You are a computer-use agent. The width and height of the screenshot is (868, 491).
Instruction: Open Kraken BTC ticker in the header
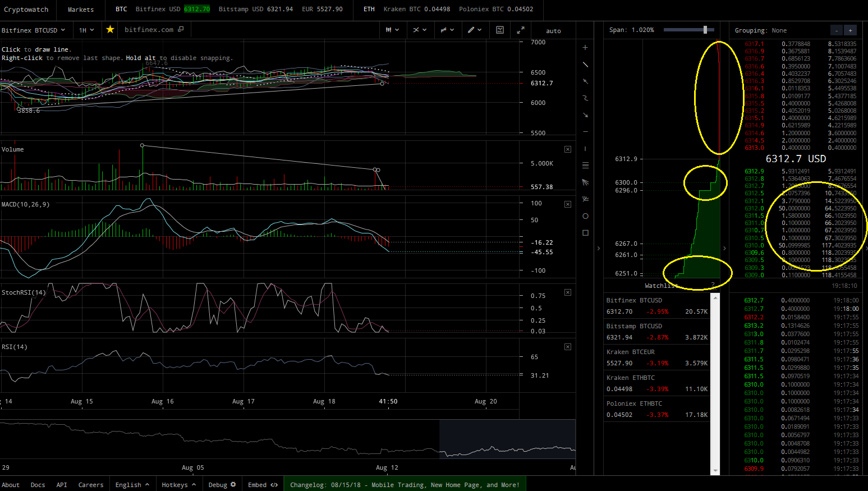pos(417,9)
